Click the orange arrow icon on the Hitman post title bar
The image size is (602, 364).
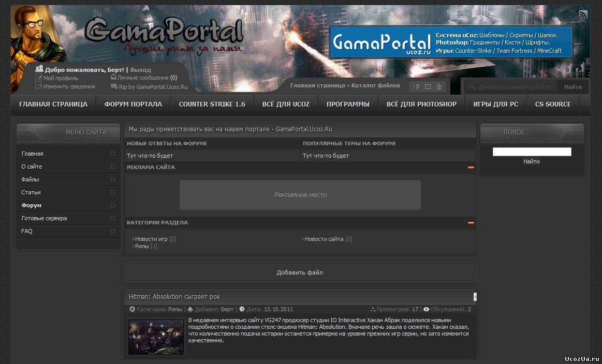(x=475, y=296)
